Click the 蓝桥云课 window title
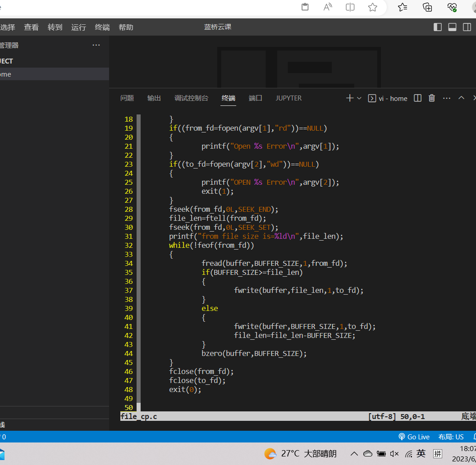 point(218,27)
